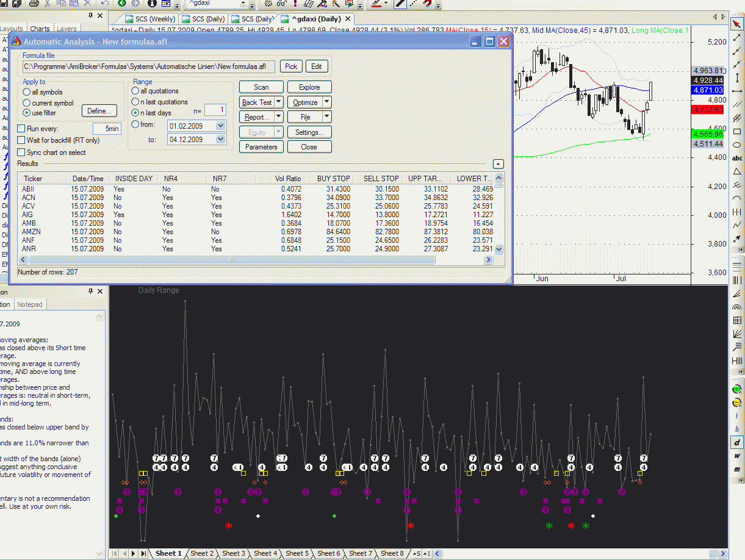Select 'n last days' range option

tap(135, 113)
